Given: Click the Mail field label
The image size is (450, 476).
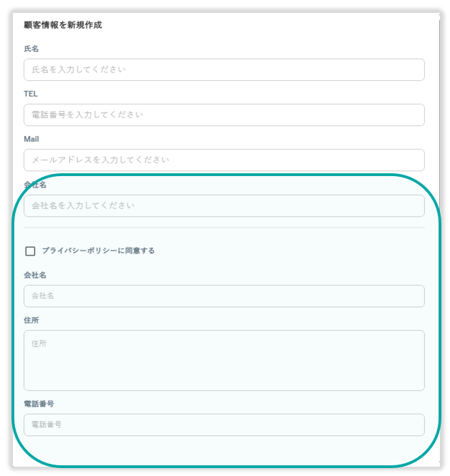Looking at the screenshot, I should (x=31, y=139).
